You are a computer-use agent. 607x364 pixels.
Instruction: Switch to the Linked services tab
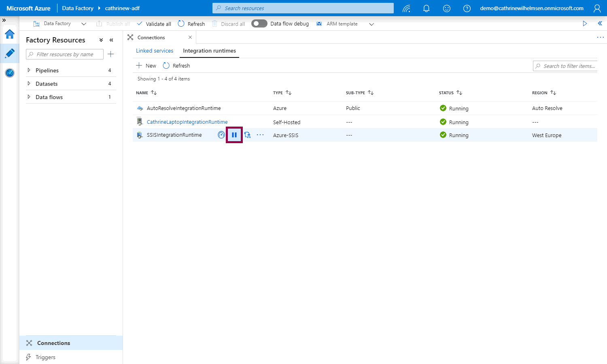pyautogui.click(x=154, y=51)
